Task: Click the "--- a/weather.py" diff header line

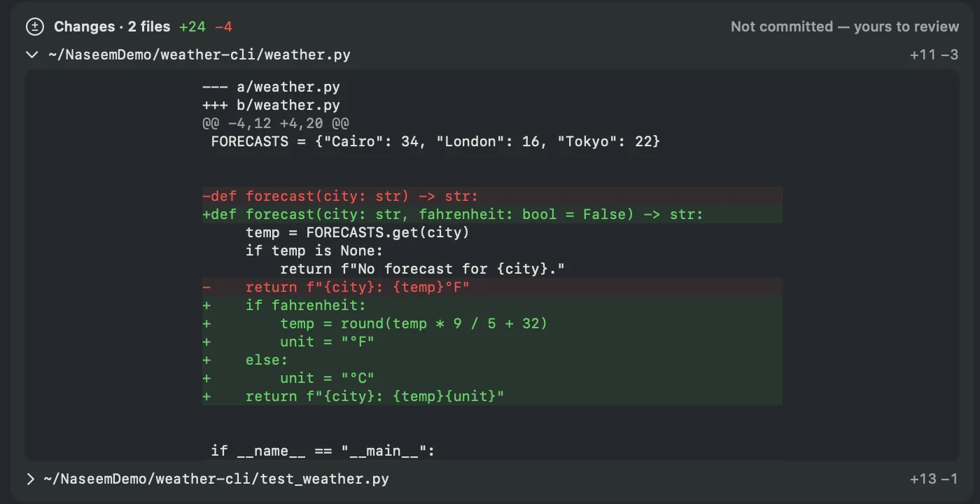Action: pyautogui.click(x=271, y=87)
